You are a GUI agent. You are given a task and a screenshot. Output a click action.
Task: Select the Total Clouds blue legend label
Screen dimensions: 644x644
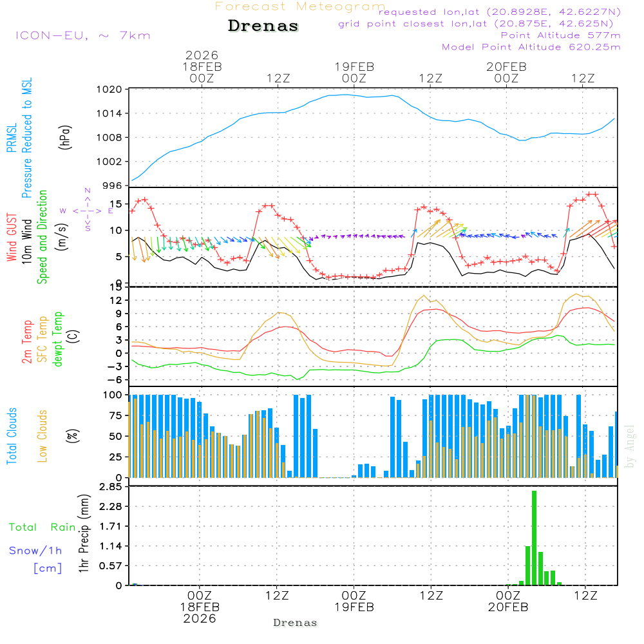click(x=12, y=436)
